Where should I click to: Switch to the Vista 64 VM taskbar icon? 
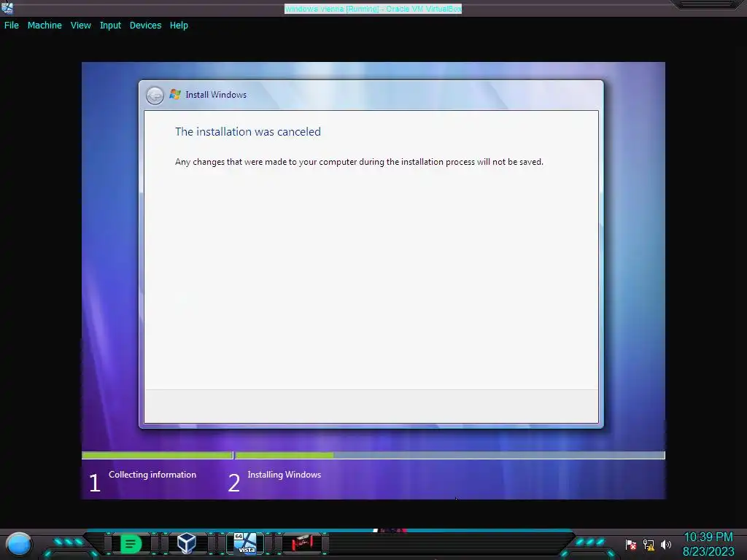[x=245, y=542]
